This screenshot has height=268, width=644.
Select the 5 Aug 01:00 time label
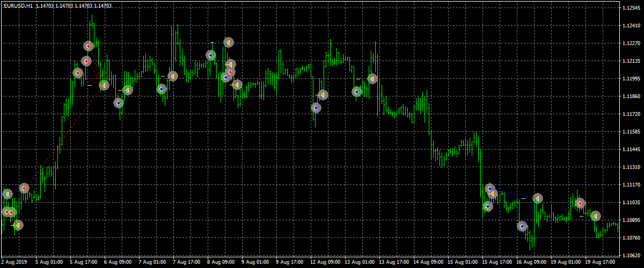click(x=49, y=263)
